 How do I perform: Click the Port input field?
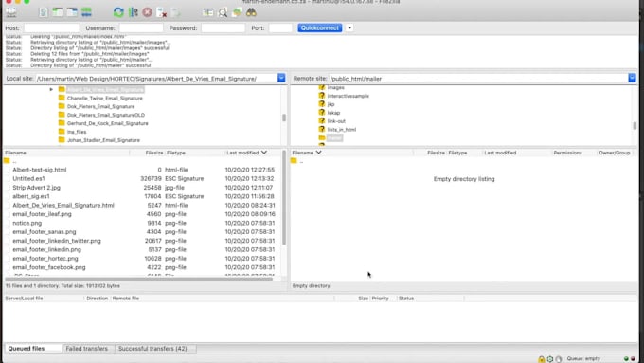[280, 27]
